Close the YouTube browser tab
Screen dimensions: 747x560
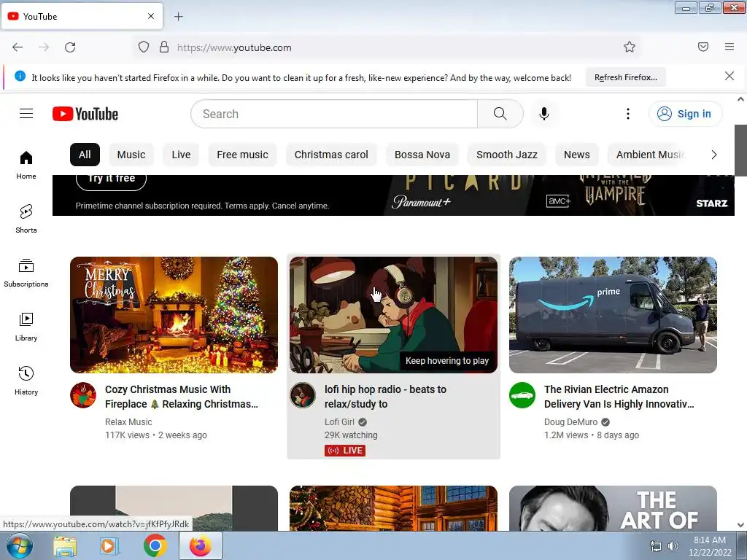point(151,16)
